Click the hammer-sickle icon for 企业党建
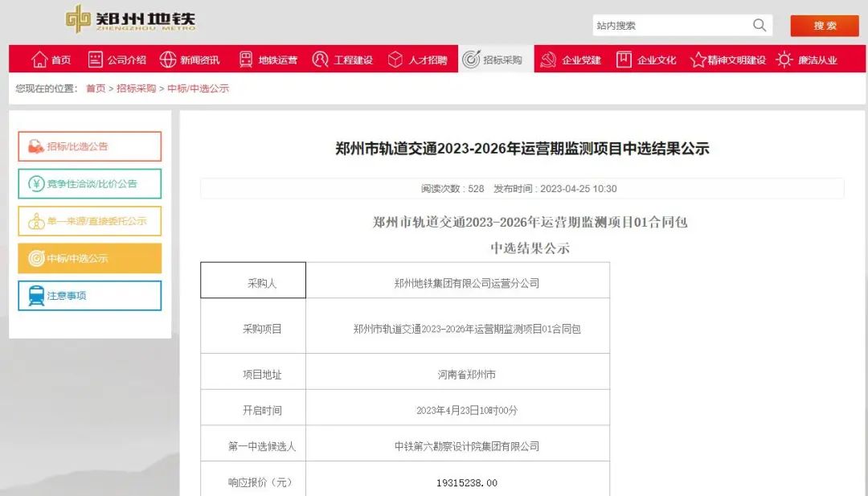This screenshot has width=868, height=496. pos(548,59)
